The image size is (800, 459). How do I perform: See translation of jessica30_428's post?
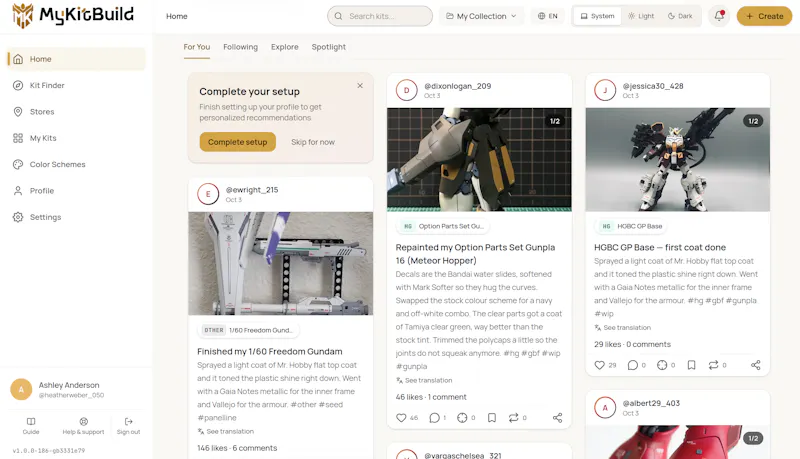622,327
